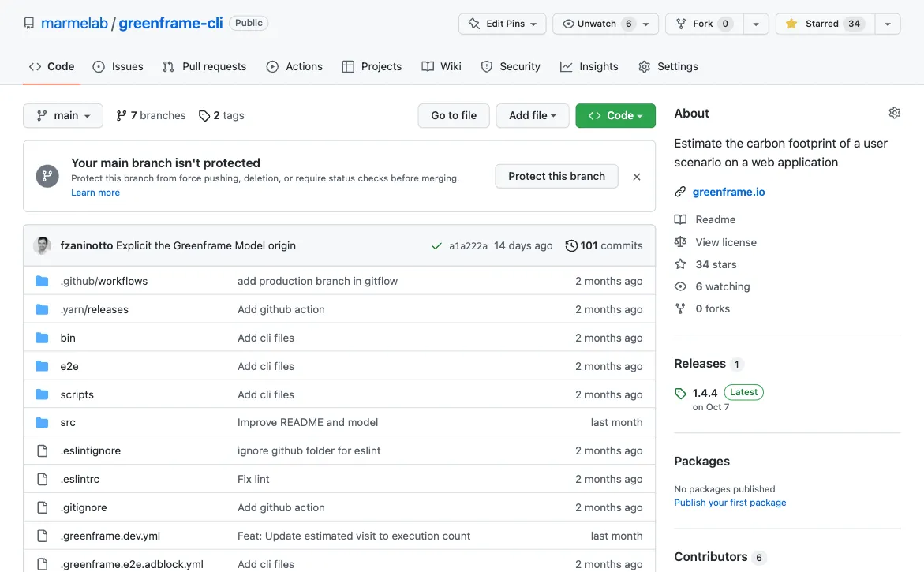Switch to the Pull requests tab
The width and height of the screenshot is (924, 572).
[x=204, y=66]
